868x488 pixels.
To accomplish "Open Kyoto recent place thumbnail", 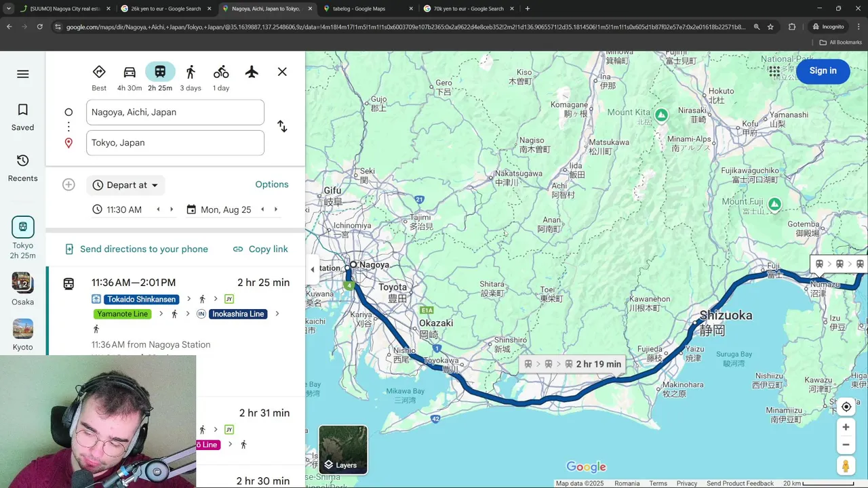I will tap(22, 335).
